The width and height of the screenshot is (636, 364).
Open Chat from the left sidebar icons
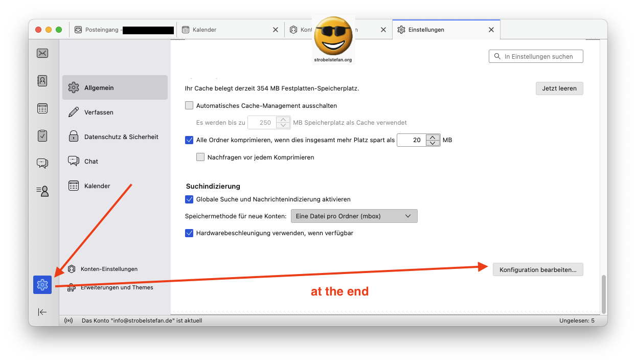42,163
